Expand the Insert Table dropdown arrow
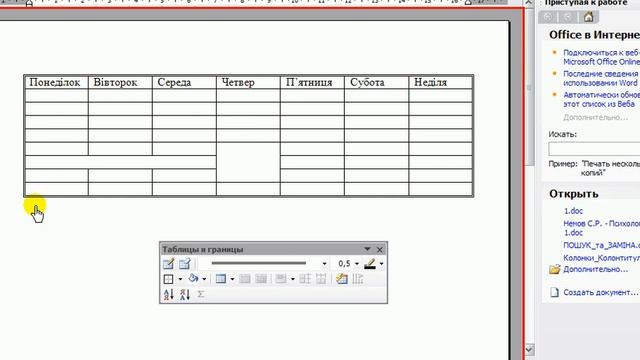 point(232,279)
